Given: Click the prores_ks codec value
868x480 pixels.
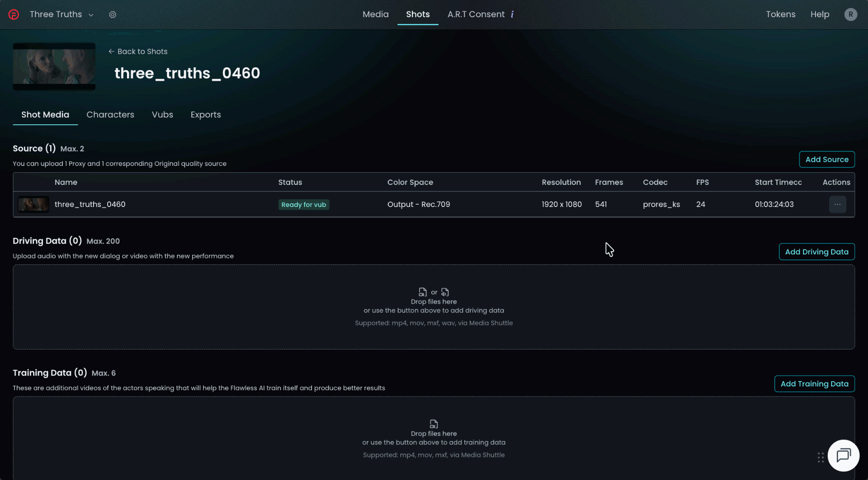Looking at the screenshot, I should click(x=661, y=204).
